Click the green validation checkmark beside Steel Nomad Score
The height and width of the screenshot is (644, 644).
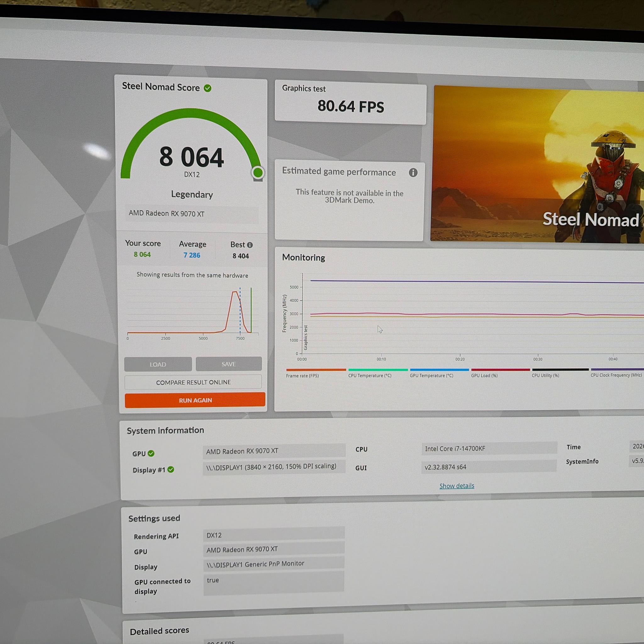coord(208,88)
